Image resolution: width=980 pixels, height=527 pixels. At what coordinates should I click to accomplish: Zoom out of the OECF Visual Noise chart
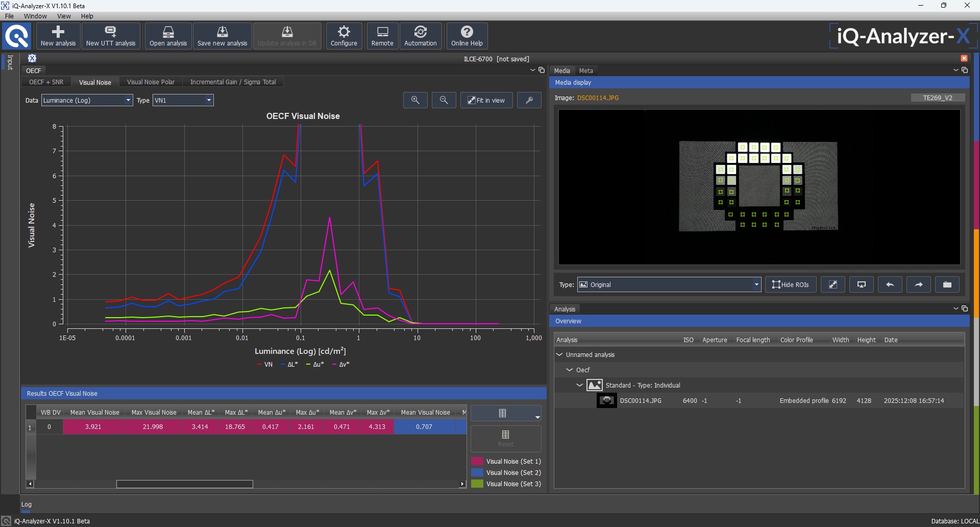[444, 100]
